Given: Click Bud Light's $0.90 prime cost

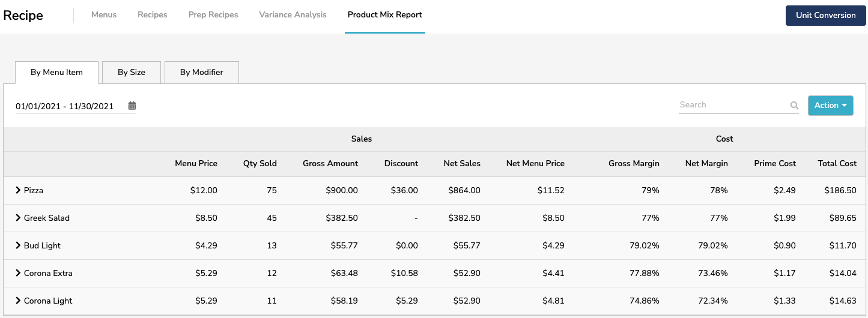Looking at the screenshot, I should pyautogui.click(x=785, y=245).
